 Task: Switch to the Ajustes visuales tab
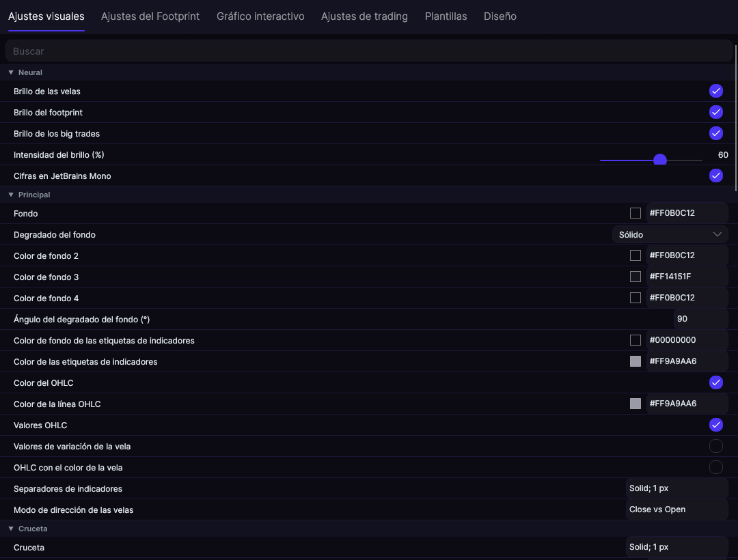[46, 16]
